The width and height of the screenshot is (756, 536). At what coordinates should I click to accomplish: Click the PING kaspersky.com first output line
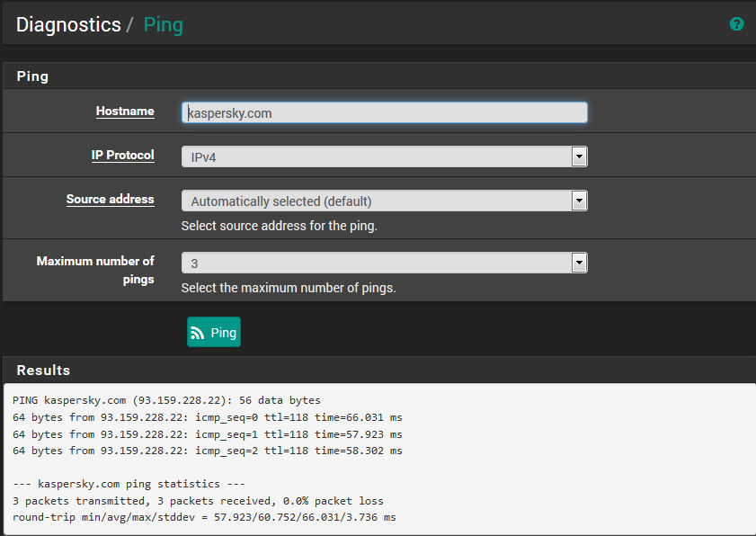click(x=166, y=400)
